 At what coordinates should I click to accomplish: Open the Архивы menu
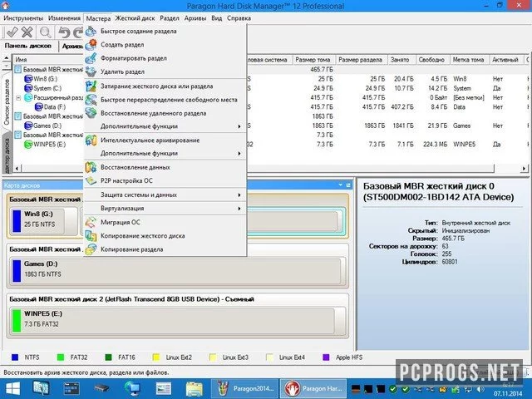pos(195,18)
